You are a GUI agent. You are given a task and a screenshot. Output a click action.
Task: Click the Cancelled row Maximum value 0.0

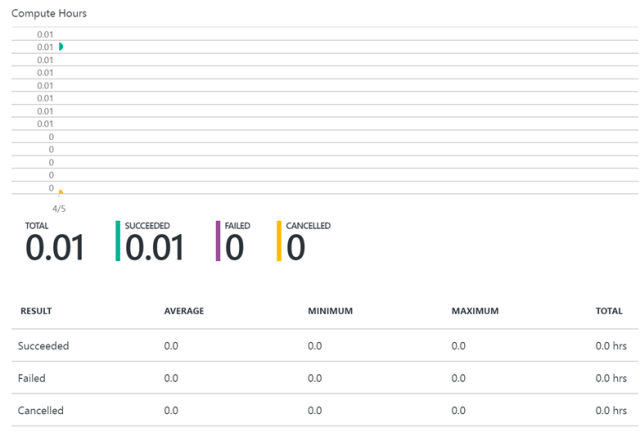(x=458, y=410)
